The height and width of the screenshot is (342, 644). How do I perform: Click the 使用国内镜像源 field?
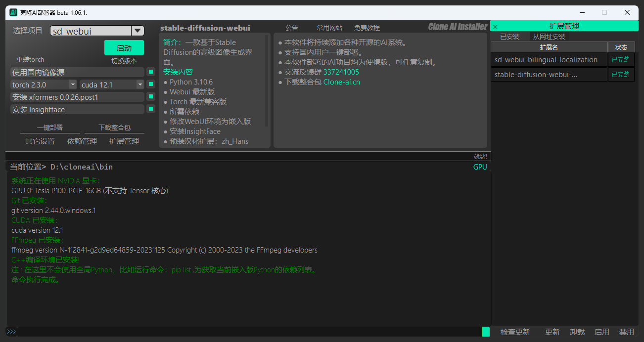(x=77, y=72)
